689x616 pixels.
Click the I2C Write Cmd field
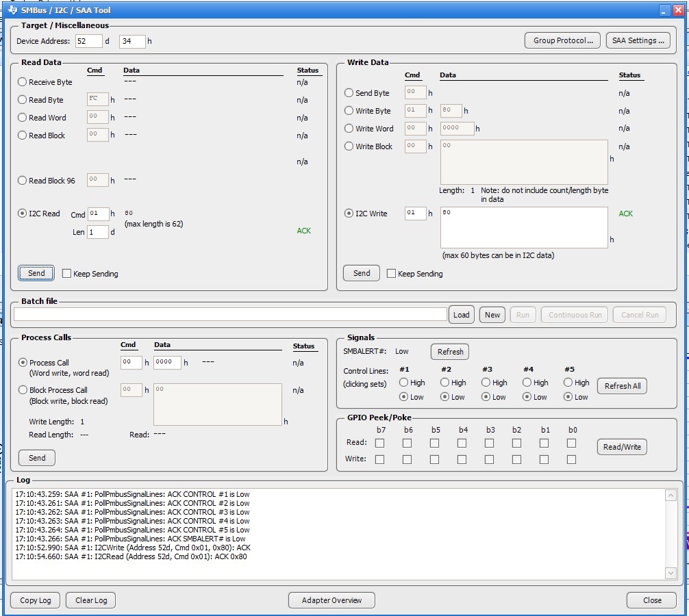(416, 214)
